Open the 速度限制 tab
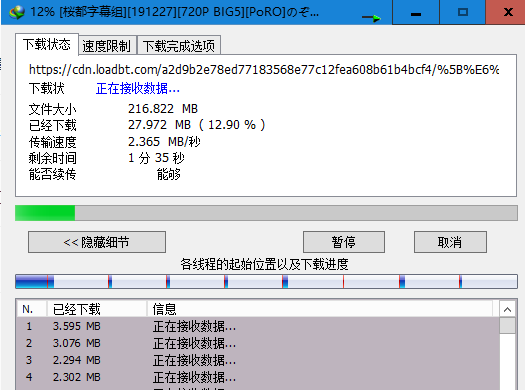 click(107, 46)
